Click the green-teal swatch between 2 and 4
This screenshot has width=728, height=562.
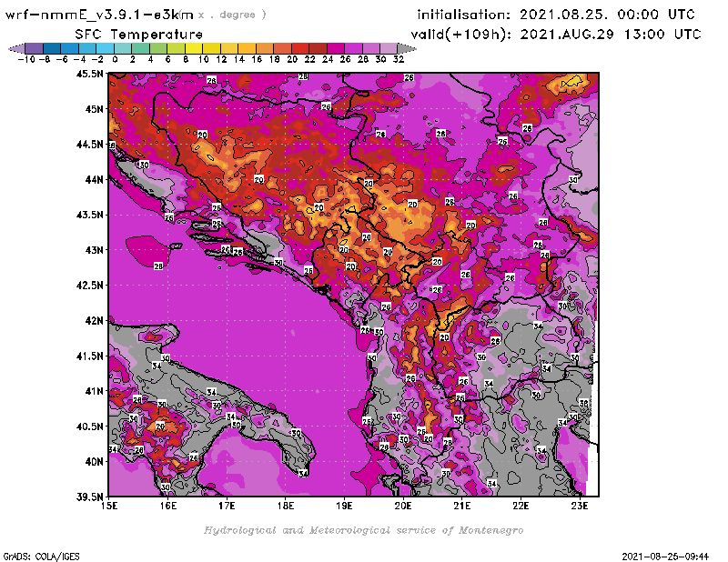(140, 48)
